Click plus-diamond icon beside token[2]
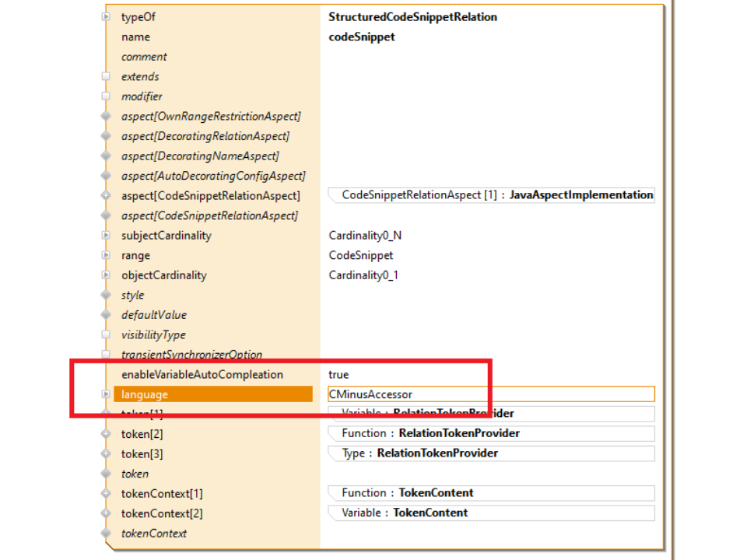Image resolution: width=747 pixels, height=560 pixels. 107,434
